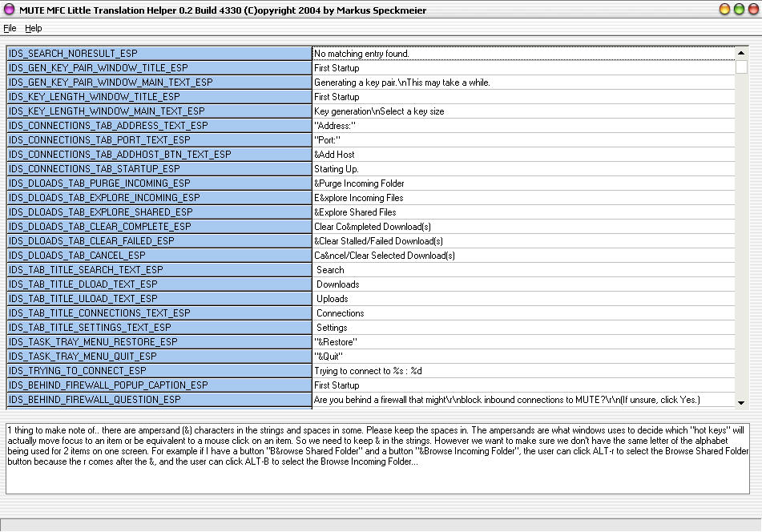Click the "&Restore" translation value
Screen dimensions: 762x532
[x=523, y=342]
